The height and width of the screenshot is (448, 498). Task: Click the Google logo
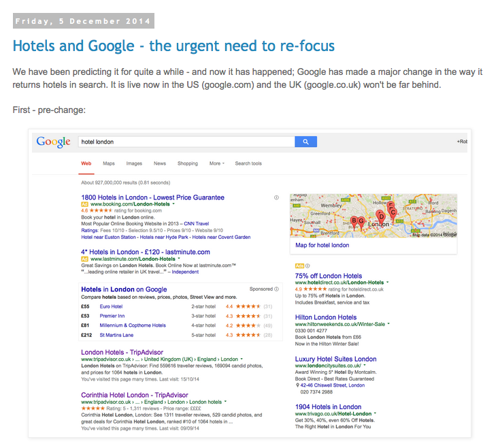click(53, 142)
